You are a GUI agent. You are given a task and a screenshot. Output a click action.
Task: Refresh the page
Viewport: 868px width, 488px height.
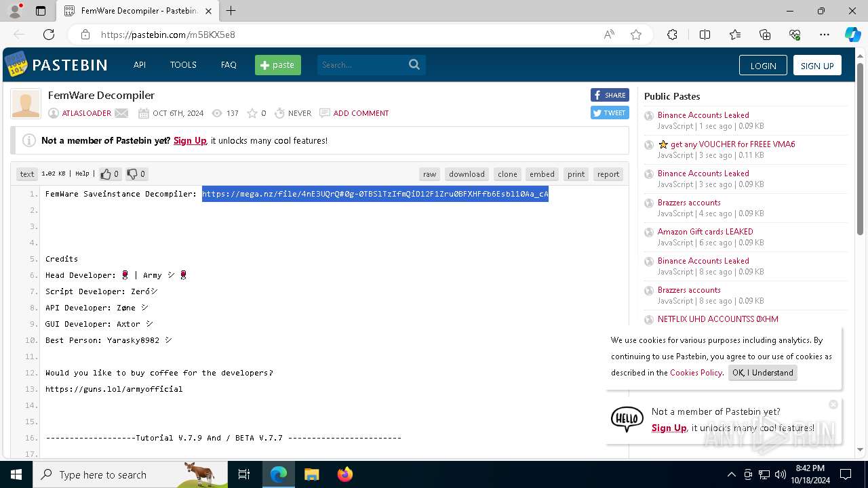tap(49, 35)
